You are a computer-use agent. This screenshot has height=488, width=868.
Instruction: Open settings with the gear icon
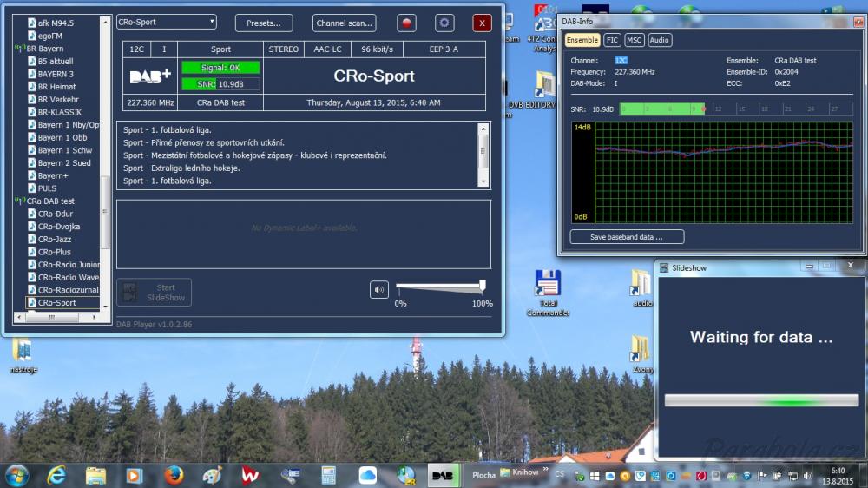tap(444, 23)
